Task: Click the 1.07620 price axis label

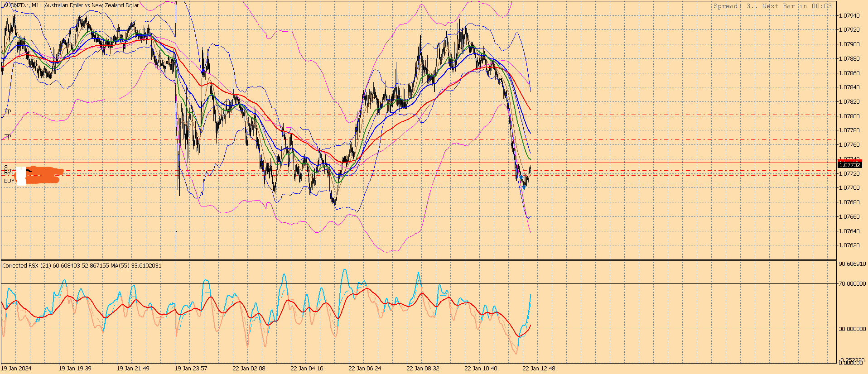Action: pos(849,245)
